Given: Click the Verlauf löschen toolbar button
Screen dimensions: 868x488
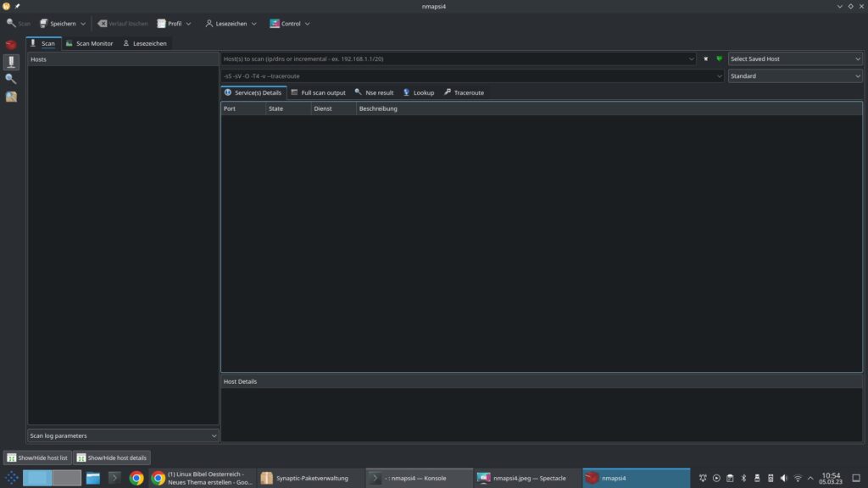Looking at the screenshot, I should (123, 24).
